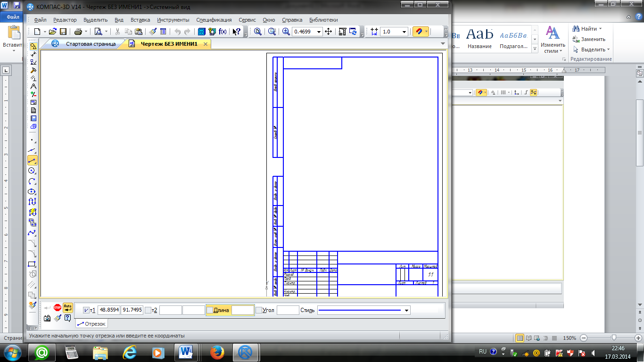Screen dimensions: 644x362
Task: Save the drawing with floppy icon
Action: click(63, 32)
